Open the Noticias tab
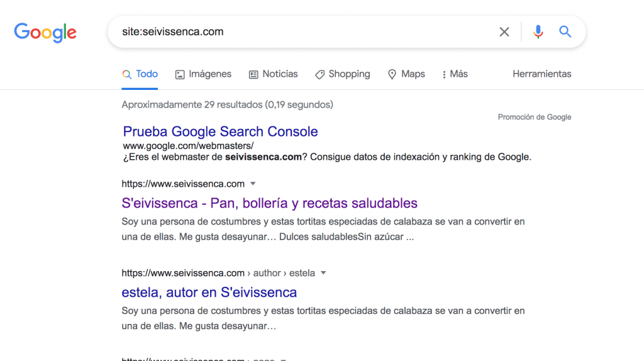The width and height of the screenshot is (644, 361). point(273,74)
